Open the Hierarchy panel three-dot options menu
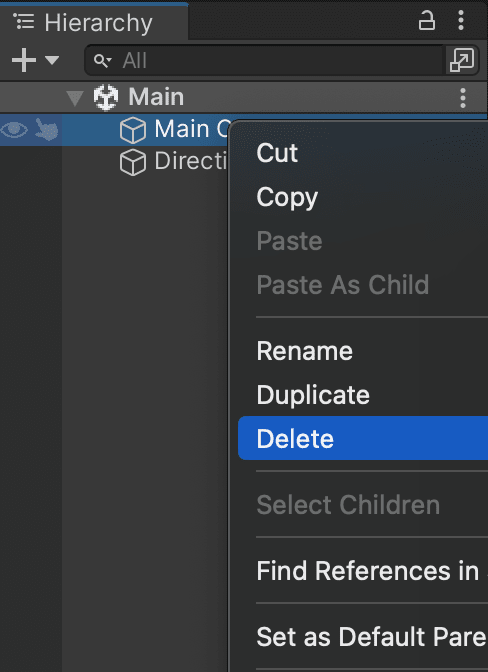Viewport: 488px width, 672px height. click(461, 20)
